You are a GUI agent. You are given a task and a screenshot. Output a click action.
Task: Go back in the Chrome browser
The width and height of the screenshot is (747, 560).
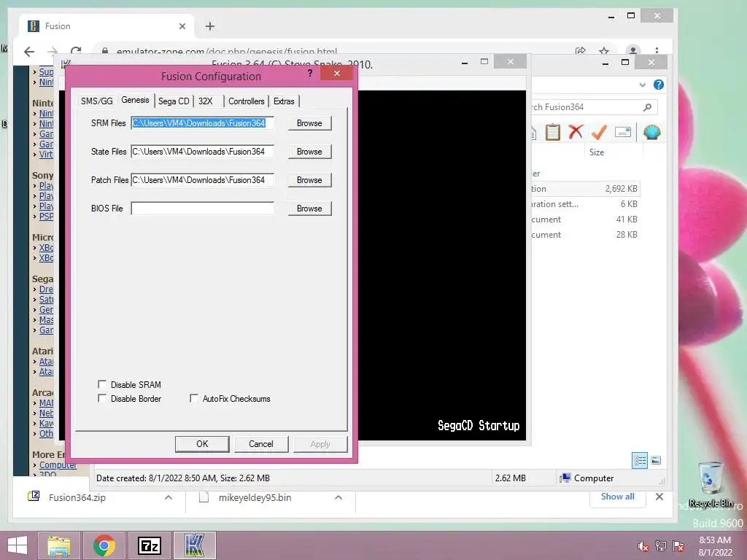point(29,52)
